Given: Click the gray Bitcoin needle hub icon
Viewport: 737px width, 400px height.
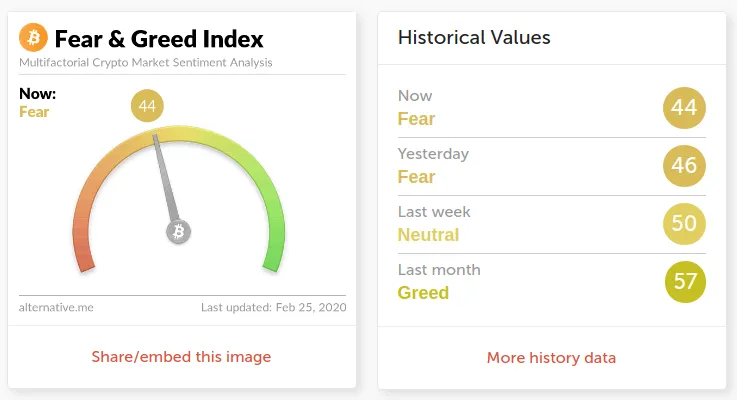Looking at the screenshot, I should click(x=178, y=231).
